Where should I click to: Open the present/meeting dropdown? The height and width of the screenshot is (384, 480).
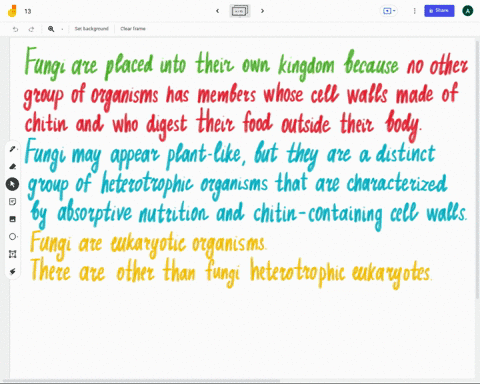pyautogui.click(x=389, y=11)
